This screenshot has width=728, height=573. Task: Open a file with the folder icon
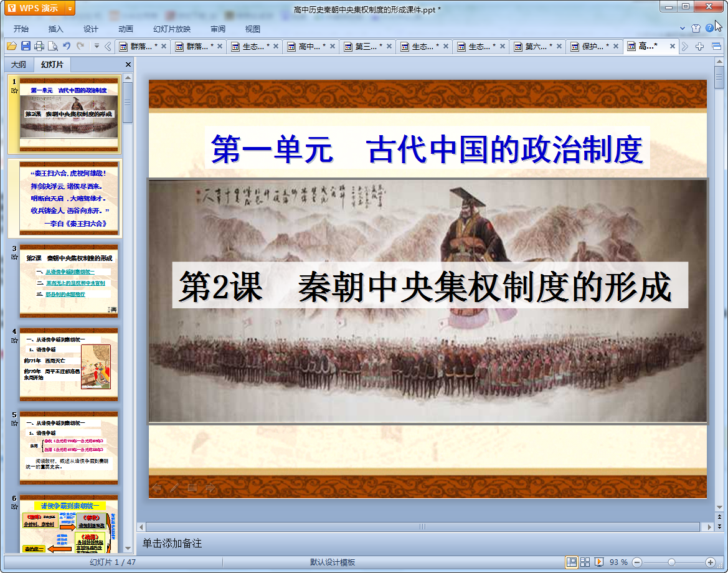pos(12,46)
